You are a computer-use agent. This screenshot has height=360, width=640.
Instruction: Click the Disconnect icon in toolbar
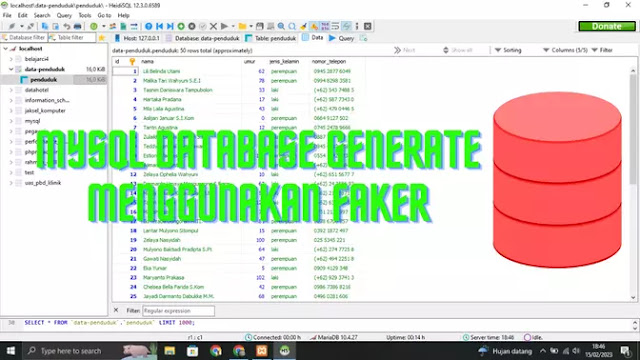[31, 26]
